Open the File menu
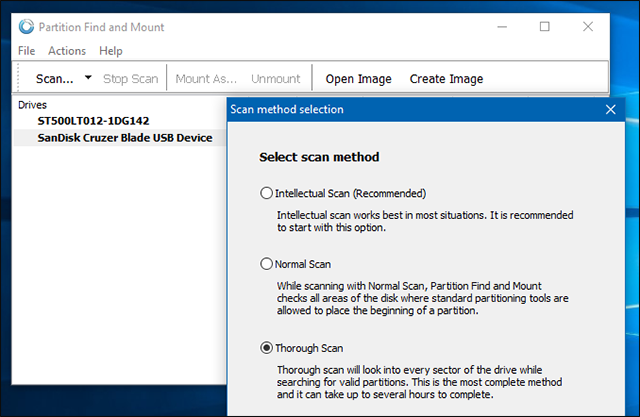This screenshot has height=417, width=640. tap(27, 51)
